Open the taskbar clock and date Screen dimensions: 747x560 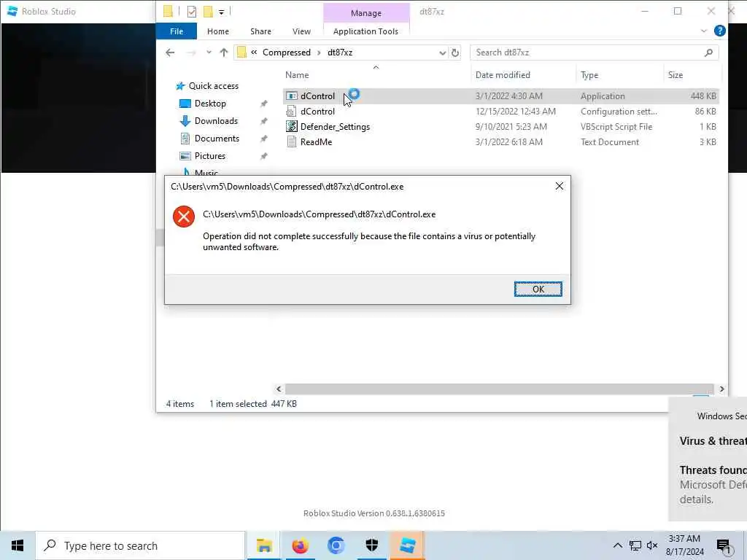coord(684,545)
